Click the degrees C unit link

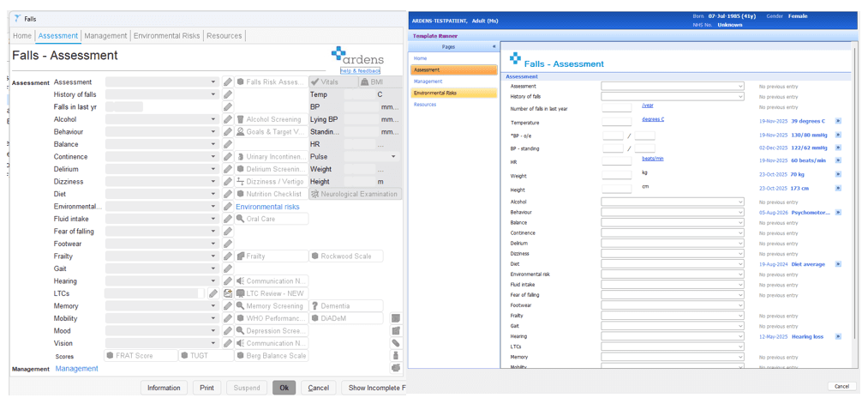point(653,119)
